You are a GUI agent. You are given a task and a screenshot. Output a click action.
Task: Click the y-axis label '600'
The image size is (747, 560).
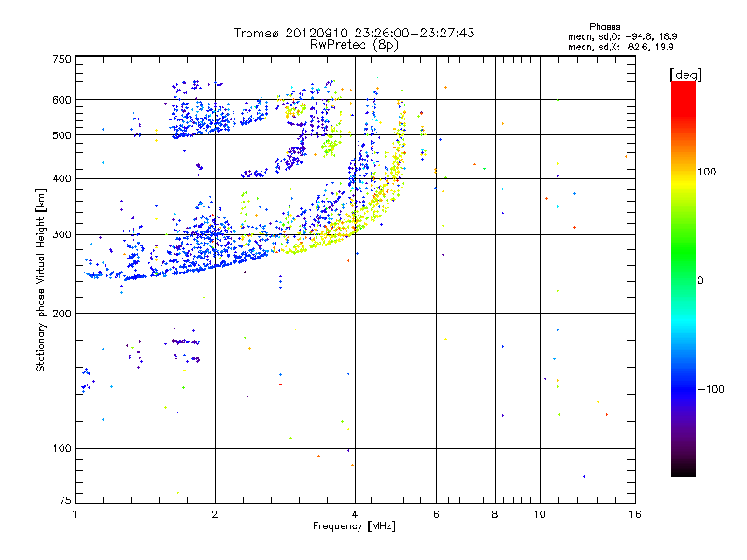(62, 100)
